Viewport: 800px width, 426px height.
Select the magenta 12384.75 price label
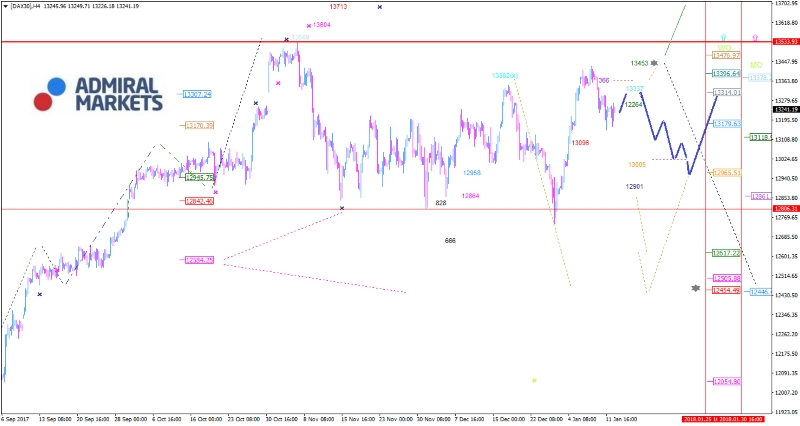click(199, 260)
